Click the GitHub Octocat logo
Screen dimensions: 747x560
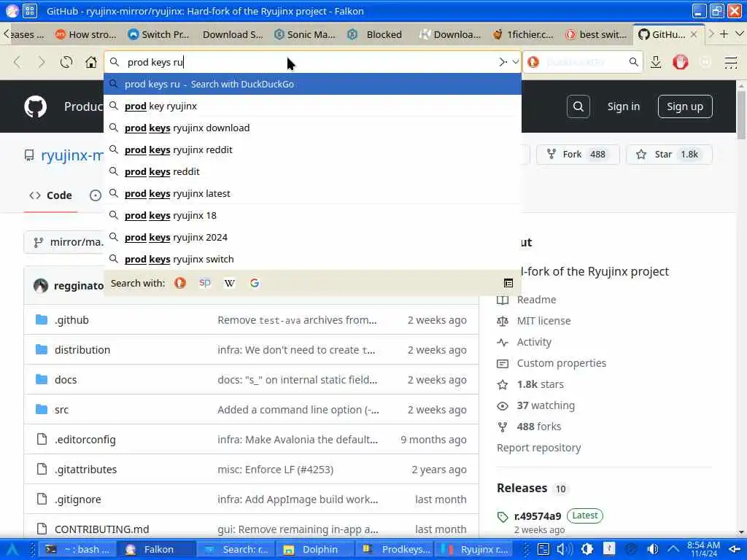click(x=35, y=106)
